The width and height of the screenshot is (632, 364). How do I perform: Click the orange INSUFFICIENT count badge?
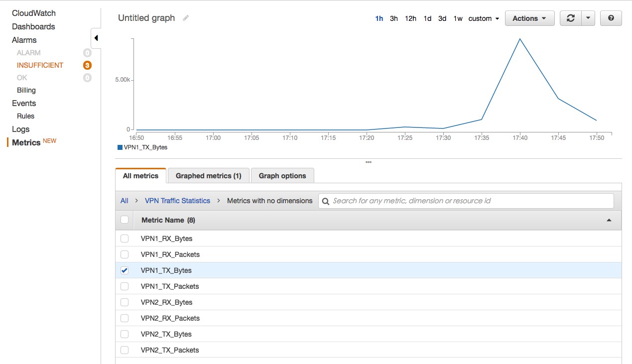click(x=87, y=65)
